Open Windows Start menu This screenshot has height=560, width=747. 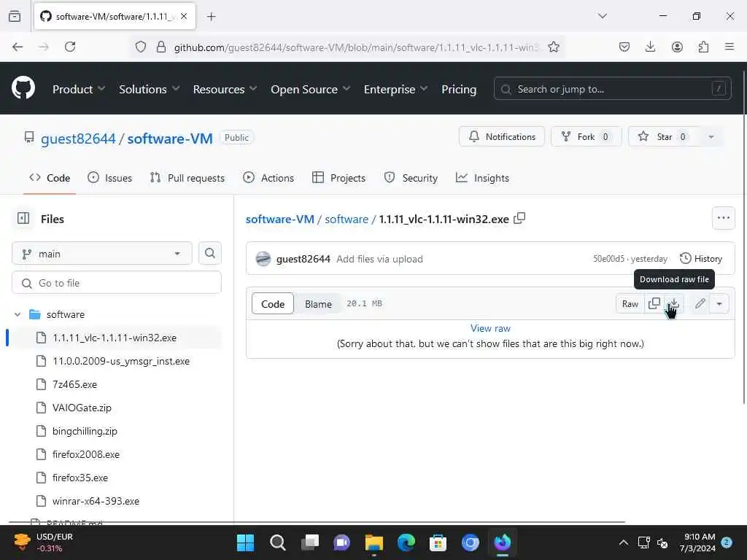[246, 542]
